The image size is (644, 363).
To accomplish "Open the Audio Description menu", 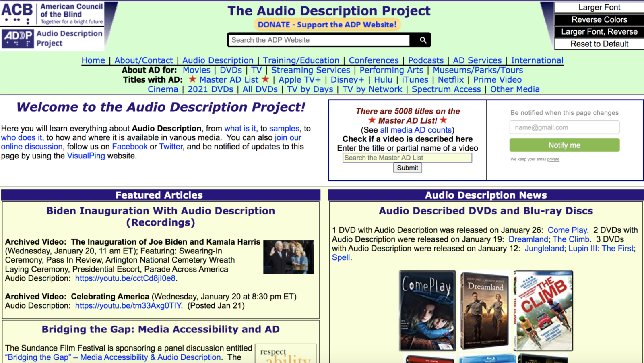I will point(218,60).
